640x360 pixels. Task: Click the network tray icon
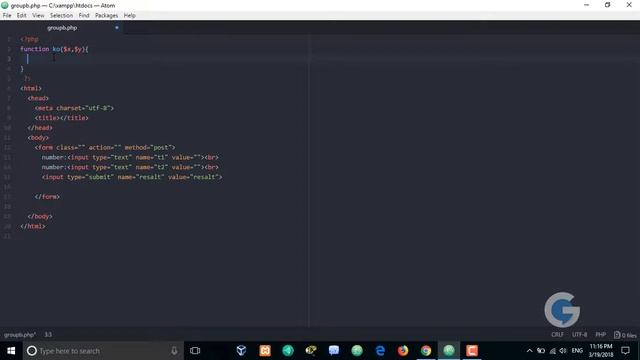pyautogui.click(x=553, y=351)
